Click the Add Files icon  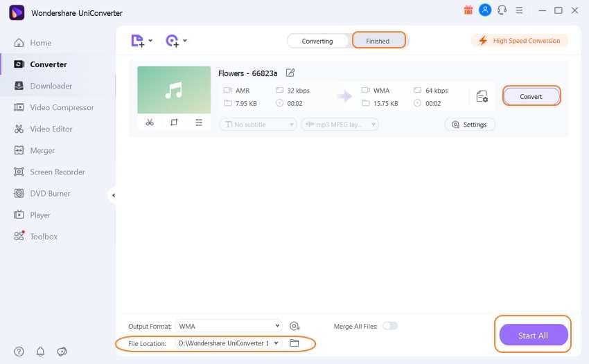coord(137,41)
